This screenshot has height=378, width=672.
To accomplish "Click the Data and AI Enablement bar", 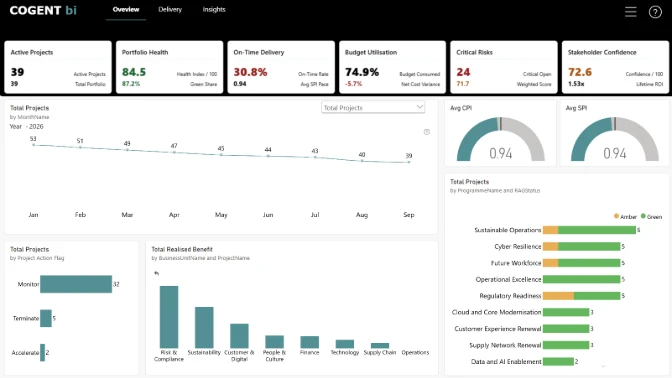I will [x=558, y=362].
